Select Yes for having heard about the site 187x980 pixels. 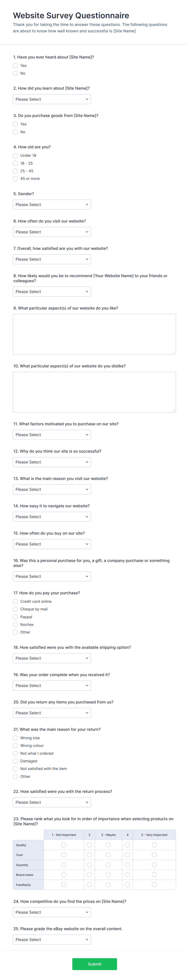[15, 66]
